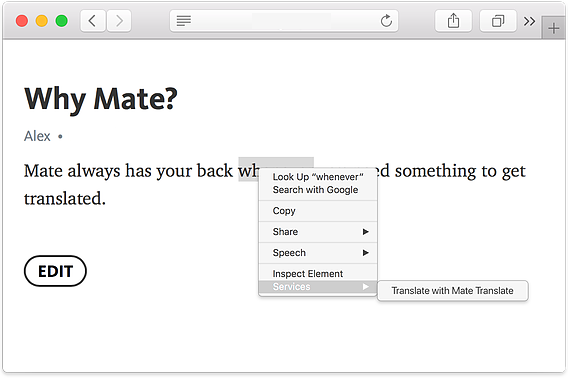The height and width of the screenshot is (378, 568).
Task: Choose Inspect Element
Action: (318, 274)
